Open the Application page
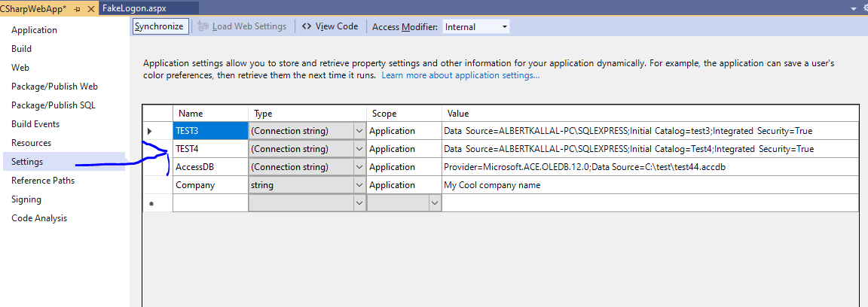Viewport: 868px width, 307px height. pyautogui.click(x=35, y=30)
